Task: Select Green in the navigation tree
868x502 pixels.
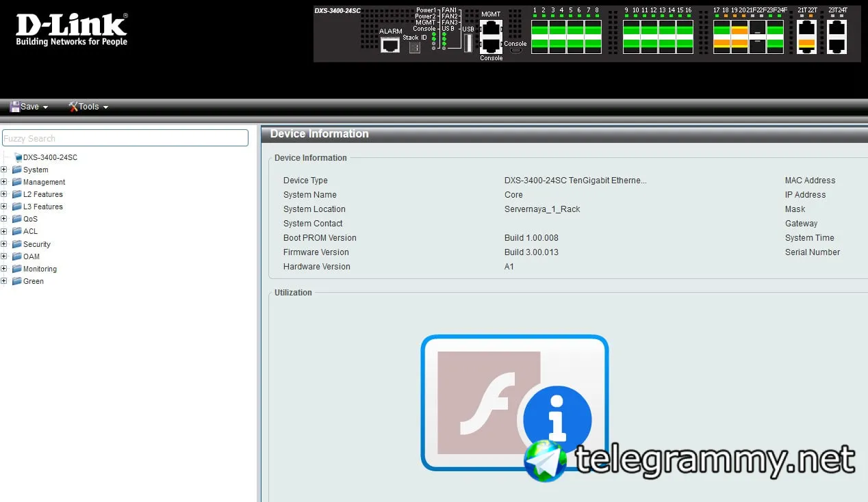Action: 33,282
